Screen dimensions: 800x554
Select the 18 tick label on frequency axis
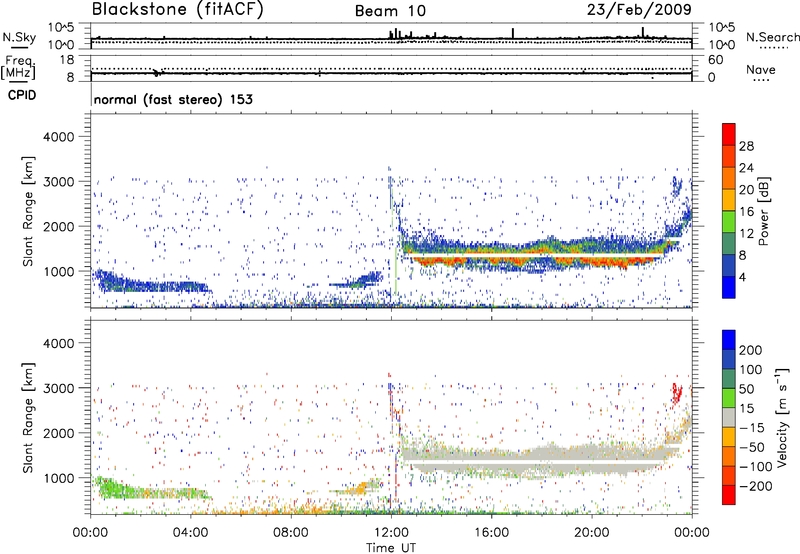click(67, 60)
